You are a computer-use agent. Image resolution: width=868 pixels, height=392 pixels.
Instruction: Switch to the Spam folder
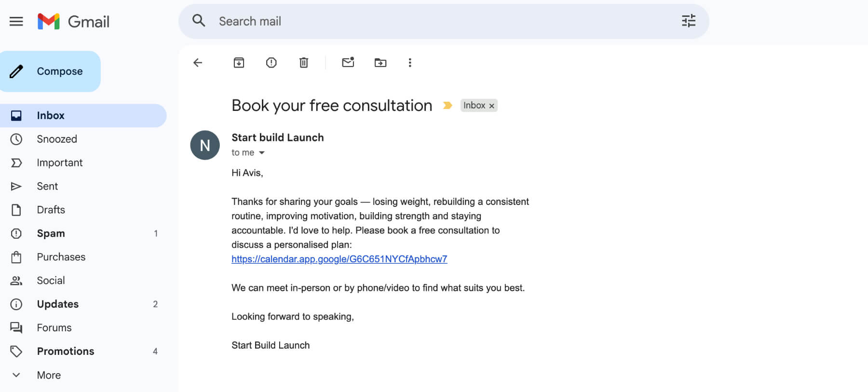[x=50, y=233]
